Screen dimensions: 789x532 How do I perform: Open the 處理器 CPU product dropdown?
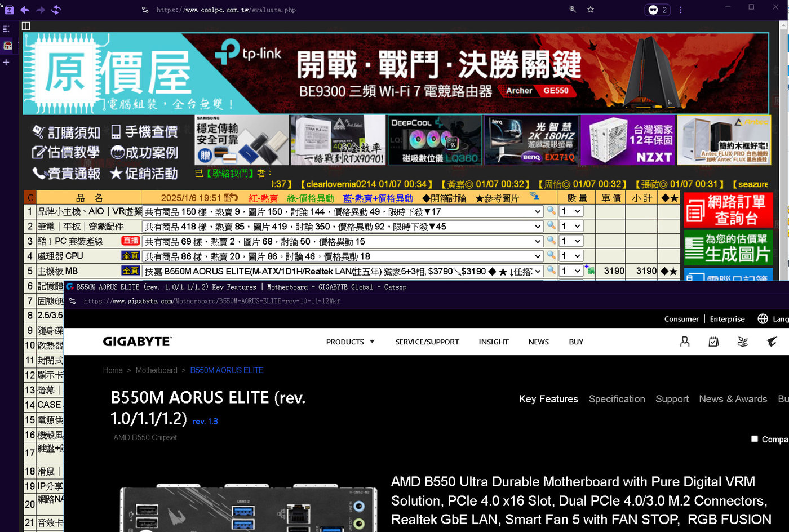(343, 256)
